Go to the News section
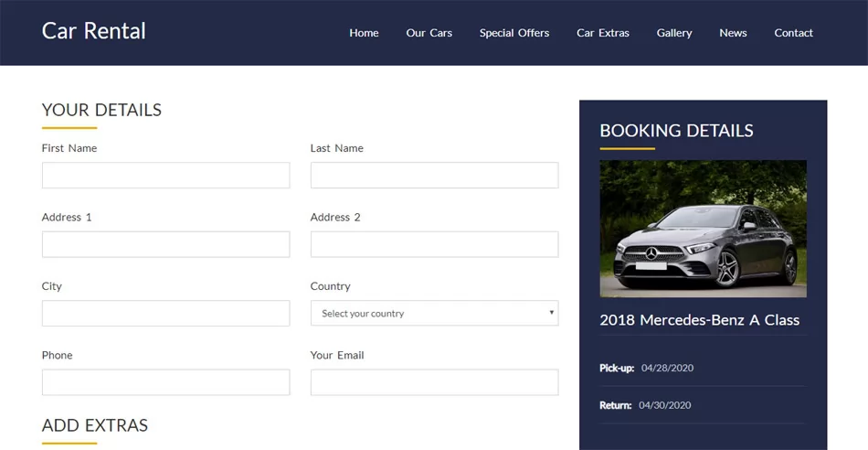 (x=733, y=33)
